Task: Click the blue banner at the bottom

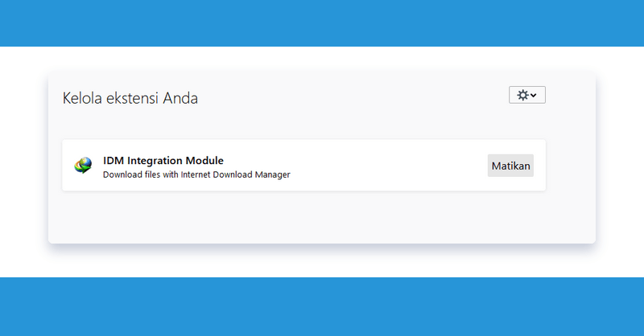Action: coord(322,307)
